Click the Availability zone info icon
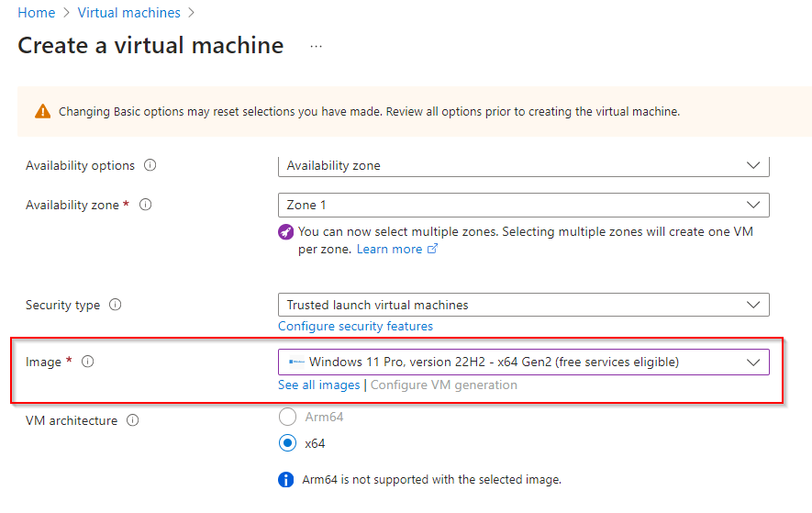Viewport: 812px width, 513px height. [x=145, y=206]
